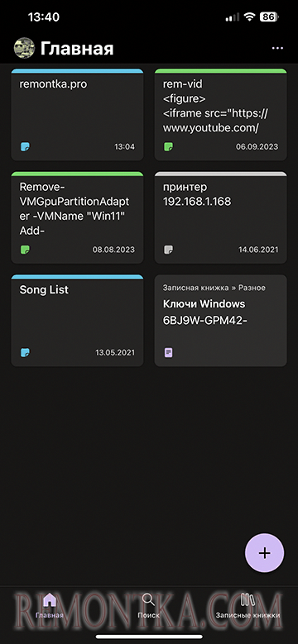Click green note icon dated 08.08.2023

pos(25,250)
